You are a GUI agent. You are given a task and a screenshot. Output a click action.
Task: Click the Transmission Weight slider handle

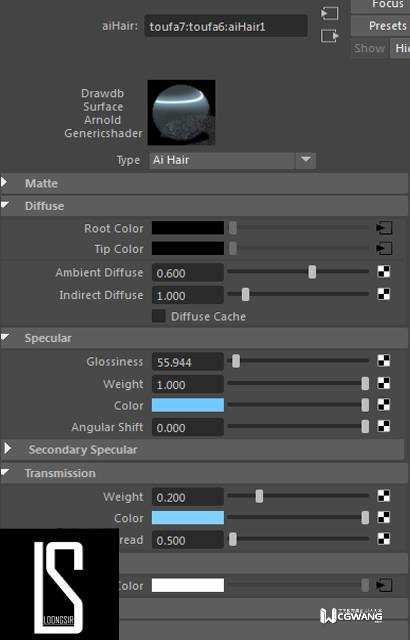click(259, 496)
